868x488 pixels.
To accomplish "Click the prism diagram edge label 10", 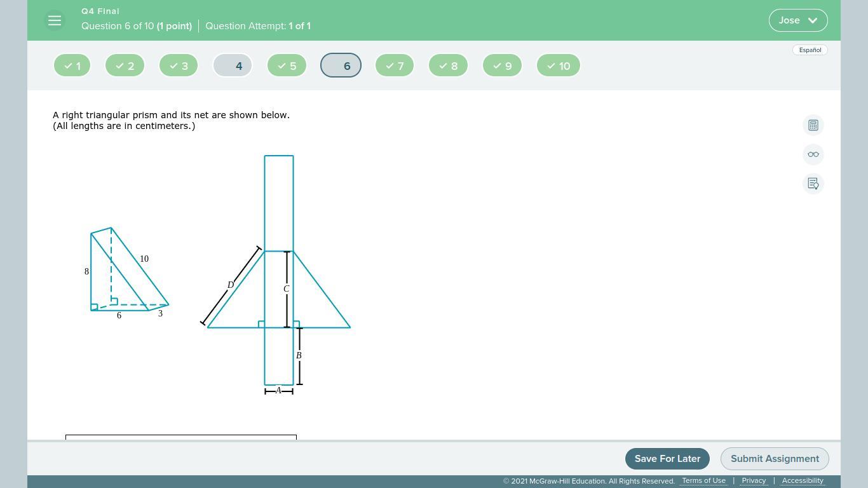I will pos(144,259).
